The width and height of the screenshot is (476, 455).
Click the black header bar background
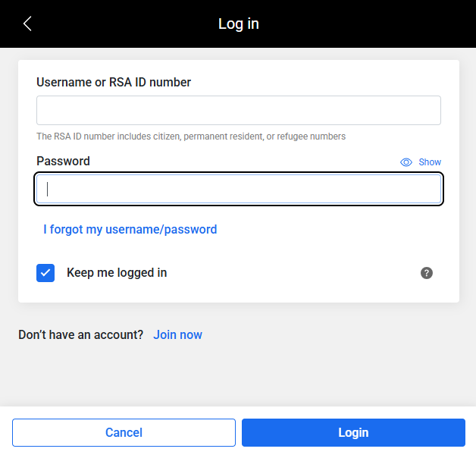point(365,24)
